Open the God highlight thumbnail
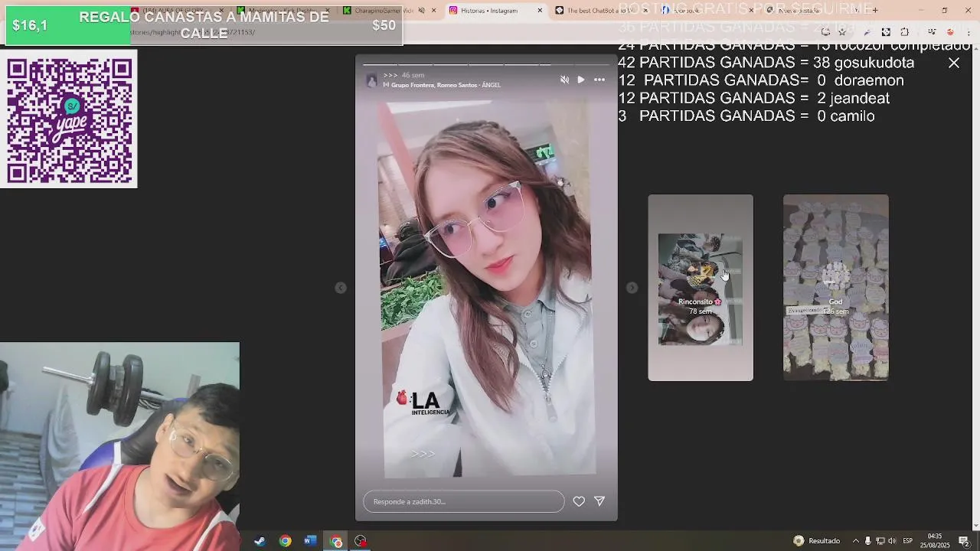This screenshot has height=551, width=980. click(836, 288)
